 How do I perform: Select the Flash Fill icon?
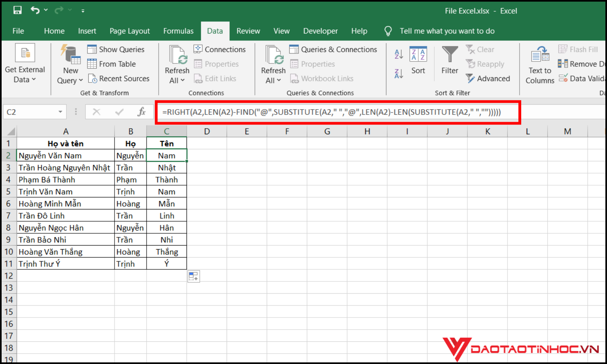click(564, 49)
